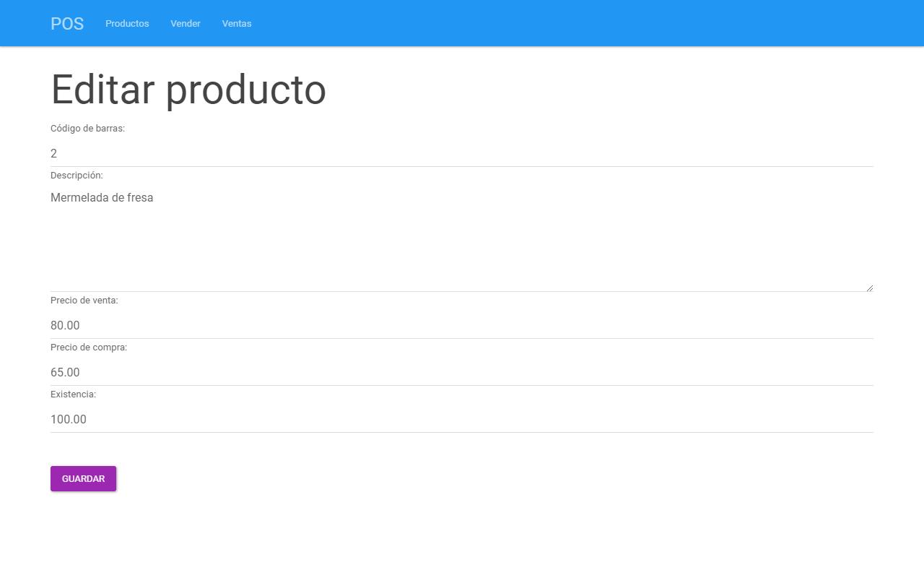Click the POS brand logo link
924x578 pixels.
(67, 24)
